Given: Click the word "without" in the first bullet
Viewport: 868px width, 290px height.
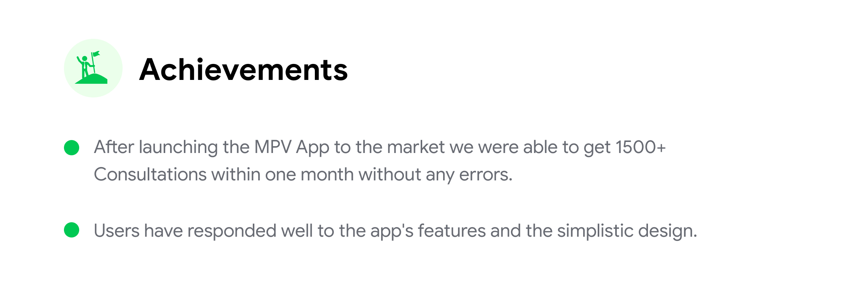Looking at the screenshot, I should (x=389, y=175).
